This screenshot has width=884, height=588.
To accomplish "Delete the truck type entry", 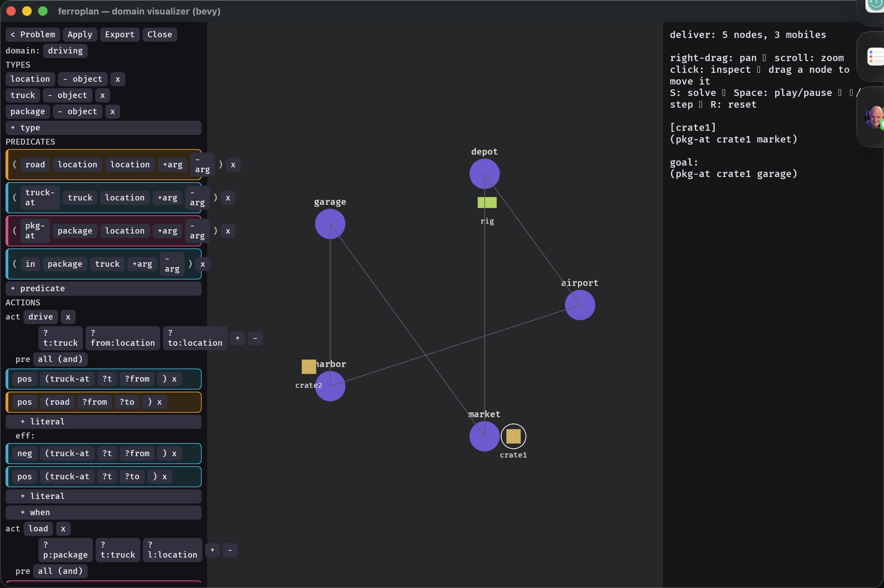I will coord(103,95).
